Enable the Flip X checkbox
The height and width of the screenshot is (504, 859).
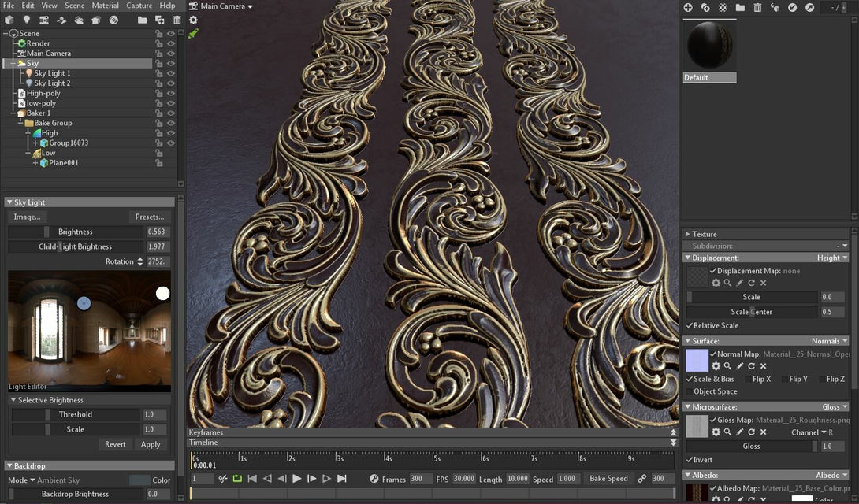(749, 379)
